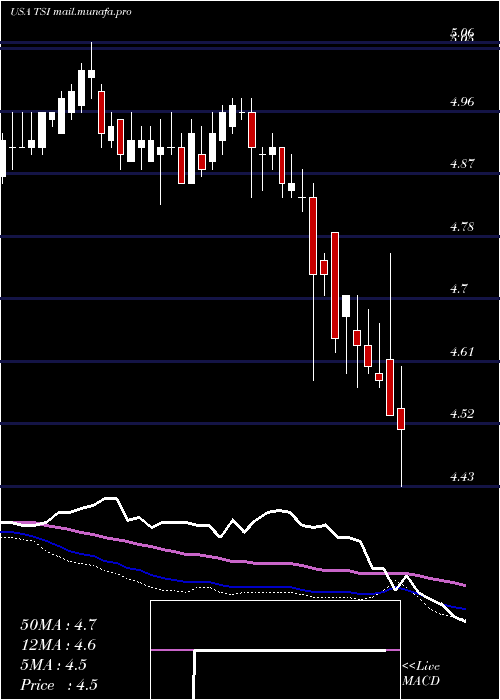Select the 4.78 price axis label
The height and width of the screenshot is (700, 500).
tap(462, 227)
